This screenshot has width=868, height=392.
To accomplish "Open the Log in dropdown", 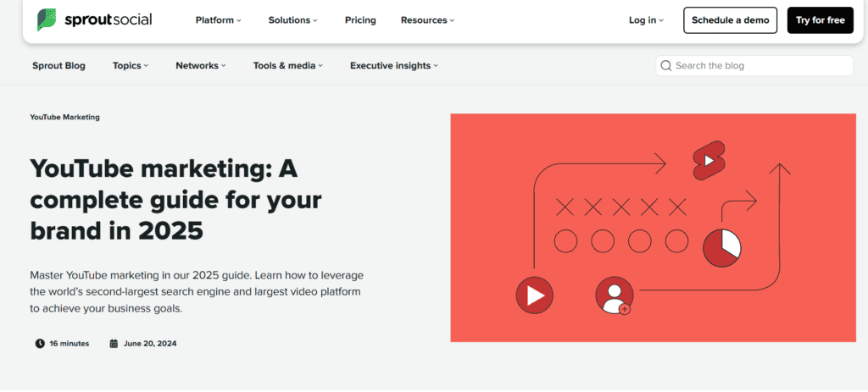I will coord(646,20).
